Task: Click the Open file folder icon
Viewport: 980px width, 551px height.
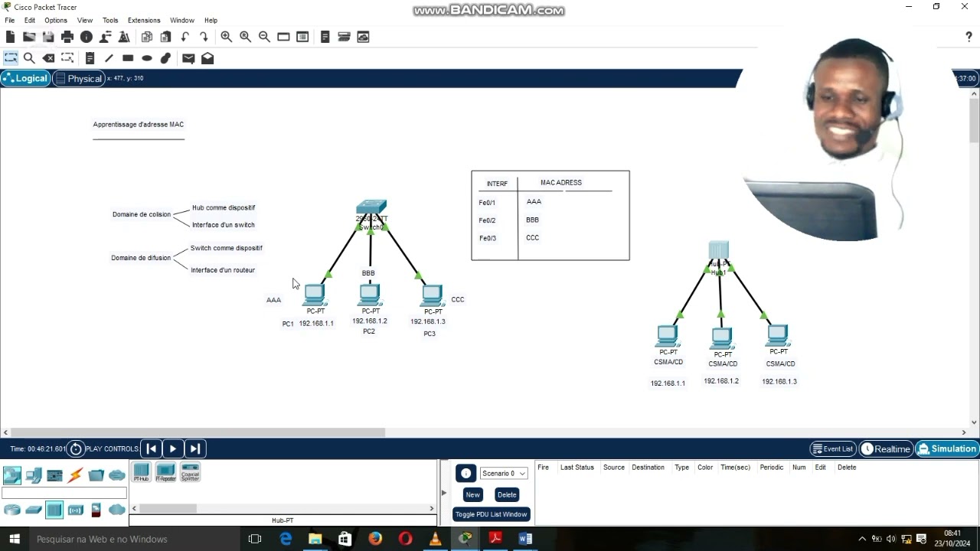Action: [29, 37]
